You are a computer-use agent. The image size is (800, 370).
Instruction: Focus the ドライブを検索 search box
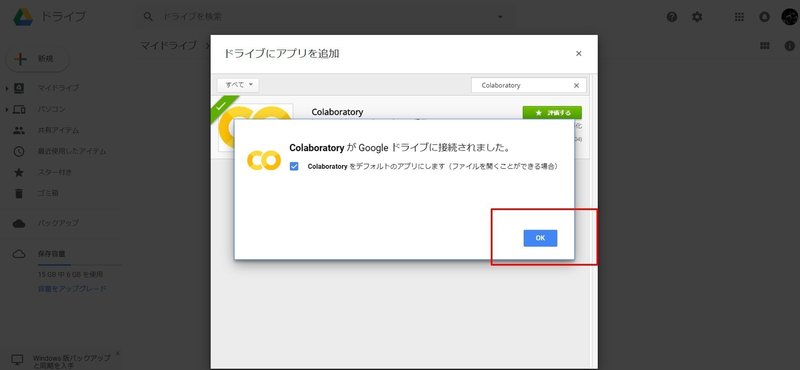tap(327, 17)
